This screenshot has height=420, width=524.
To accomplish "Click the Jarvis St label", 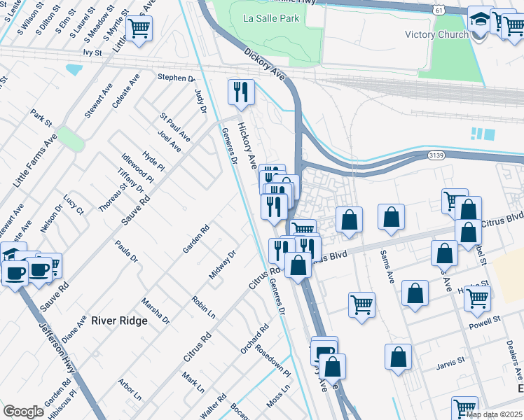I will click(x=450, y=363).
